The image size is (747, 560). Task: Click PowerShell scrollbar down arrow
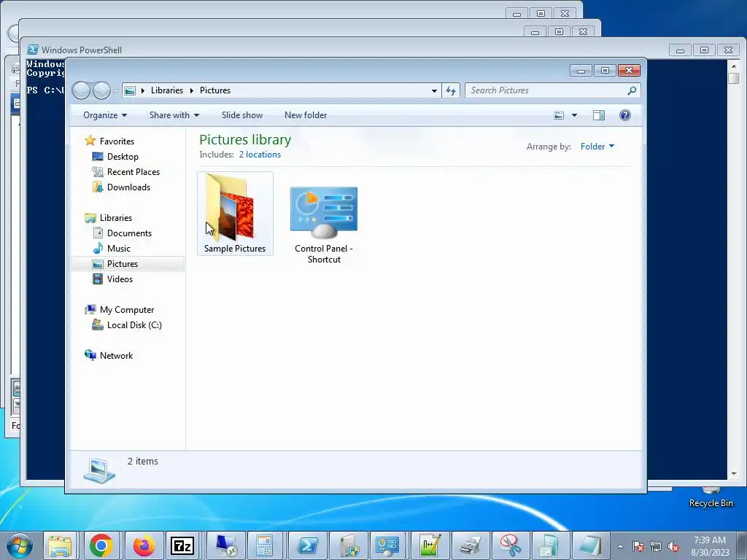click(x=734, y=474)
